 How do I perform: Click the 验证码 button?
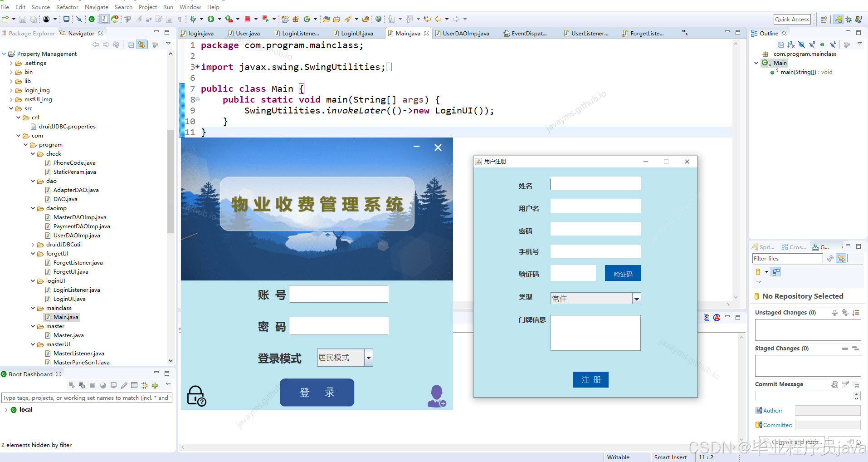click(623, 273)
